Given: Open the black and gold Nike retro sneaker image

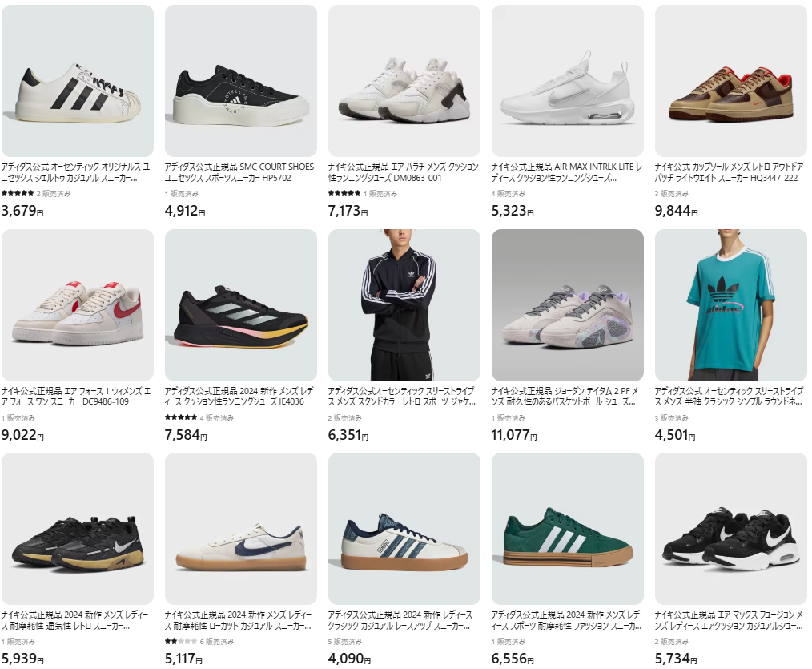Looking at the screenshot, I should click(78, 529).
